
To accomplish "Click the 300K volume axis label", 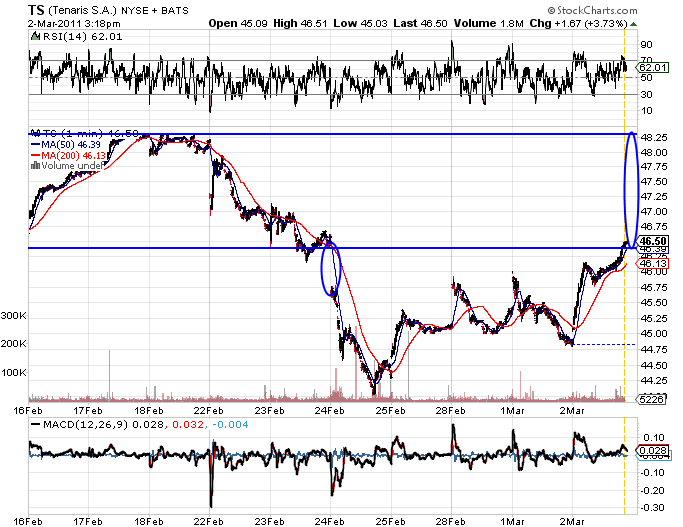I will click(x=14, y=316).
